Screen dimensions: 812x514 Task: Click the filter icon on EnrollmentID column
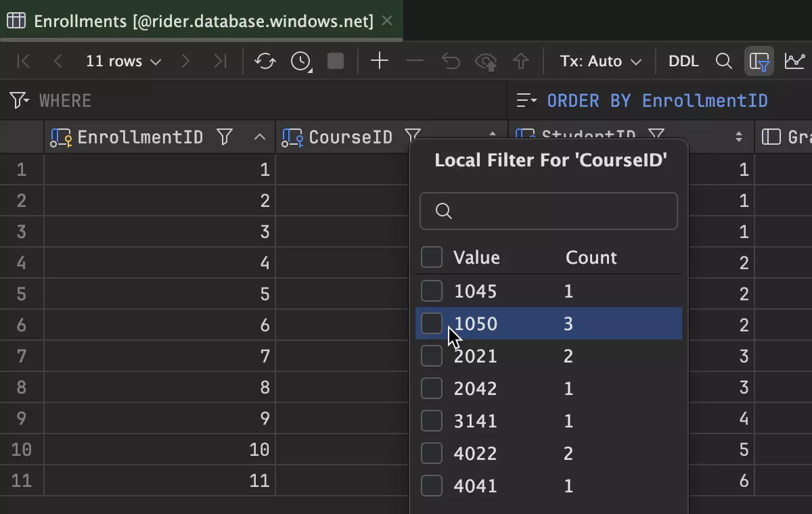point(225,137)
